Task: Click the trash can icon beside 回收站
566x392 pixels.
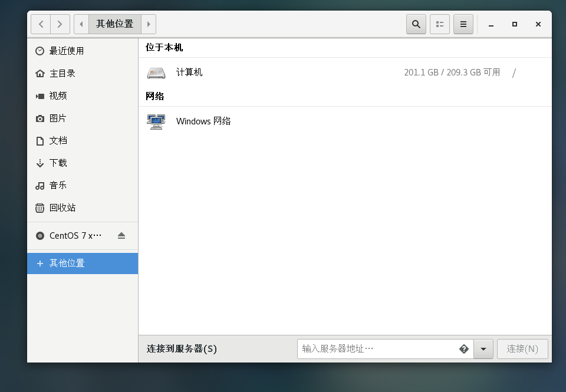Action: pyautogui.click(x=40, y=208)
